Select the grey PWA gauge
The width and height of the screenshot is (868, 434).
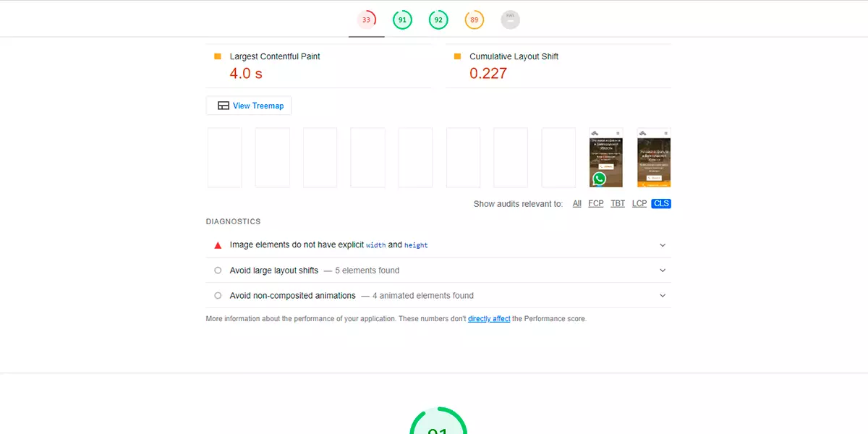click(511, 20)
